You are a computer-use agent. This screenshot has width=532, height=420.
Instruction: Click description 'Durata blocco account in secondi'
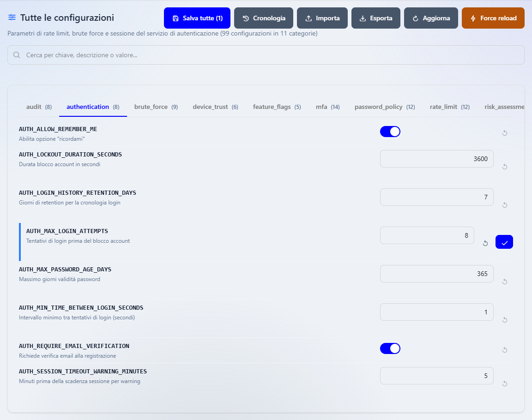pos(60,164)
